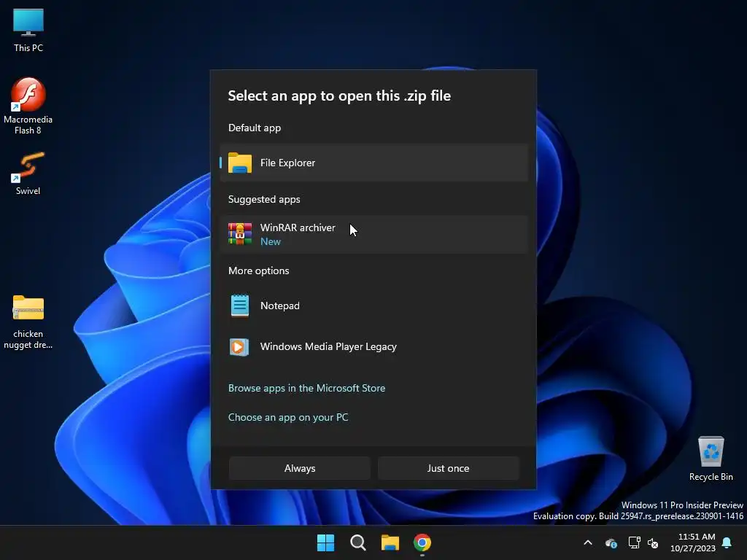This screenshot has width=747, height=560.
Task: Open Choose an app on your PC
Action: tap(288, 417)
